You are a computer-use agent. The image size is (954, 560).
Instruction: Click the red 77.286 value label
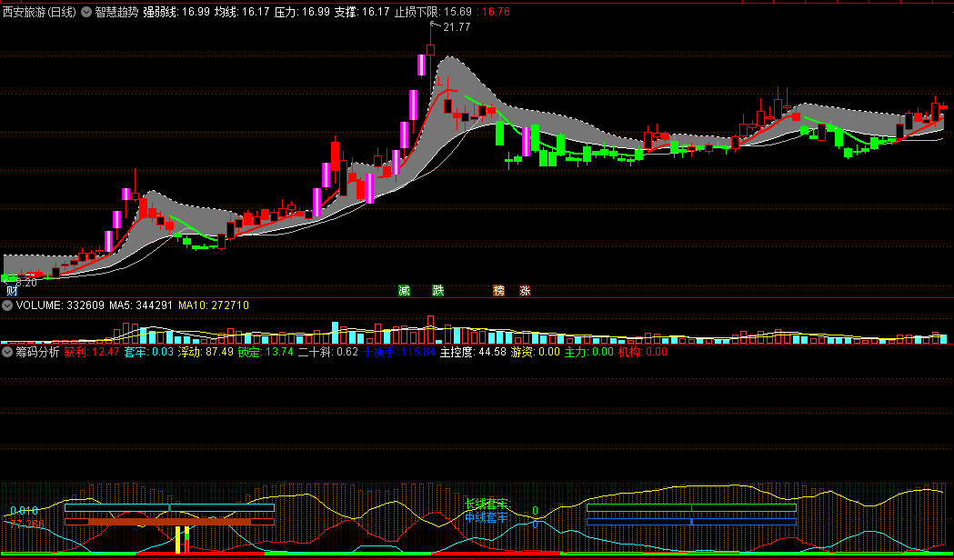[26, 524]
